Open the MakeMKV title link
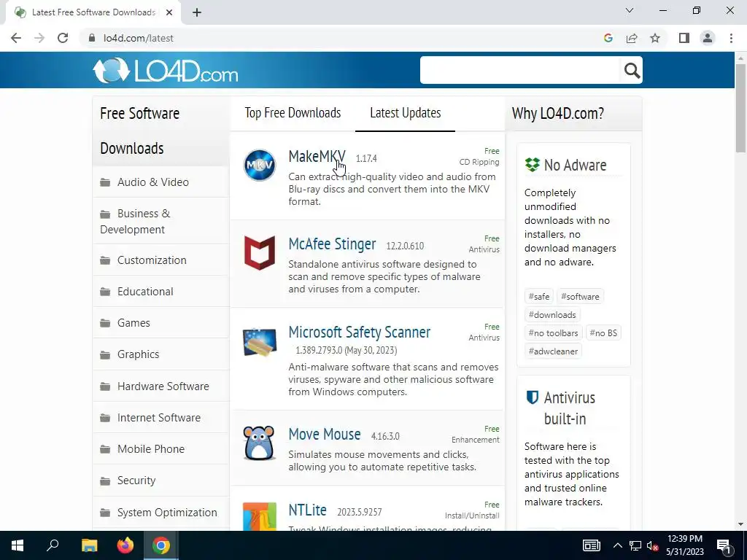Image resolution: width=747 pixels, height=560 pixels. pyautogui.click(x=317, y=156)
